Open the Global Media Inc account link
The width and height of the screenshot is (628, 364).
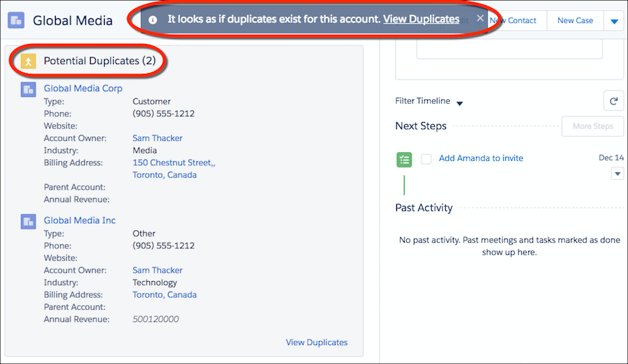[80, 220]
